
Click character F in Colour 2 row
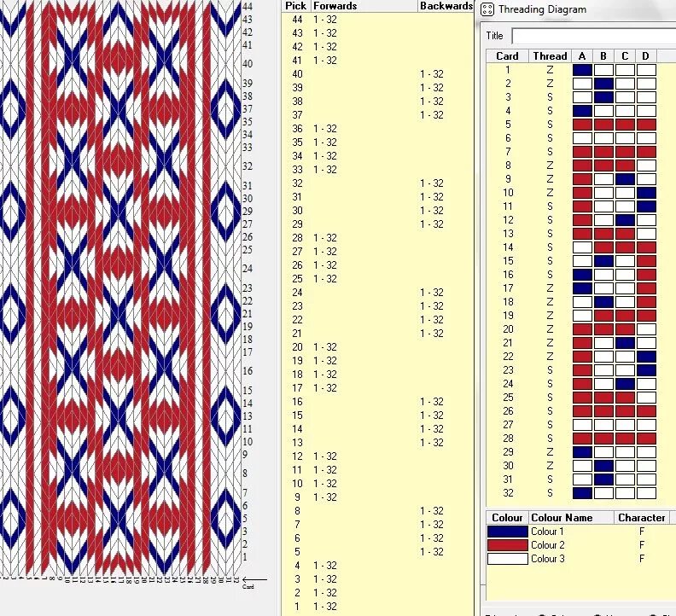(642, 545)
